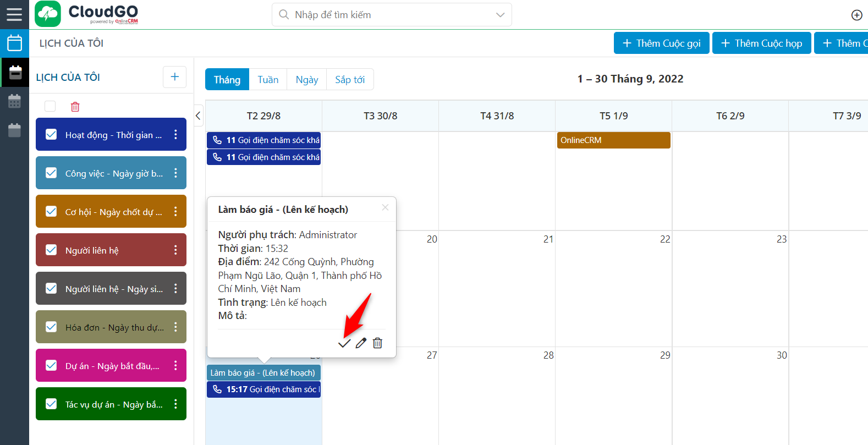868x445 pixels.
Task: Click the red trash icon above the calendar list
Action: (x=75, y=106)
